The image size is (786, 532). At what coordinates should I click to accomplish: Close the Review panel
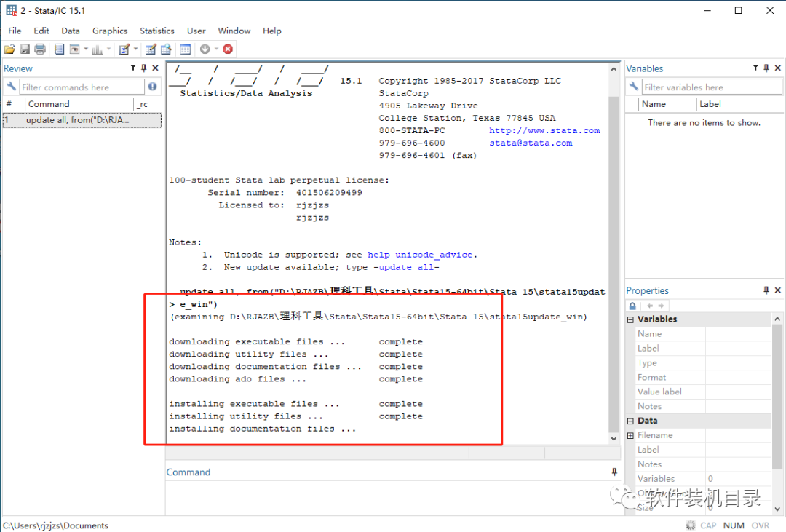click(156, 68)
